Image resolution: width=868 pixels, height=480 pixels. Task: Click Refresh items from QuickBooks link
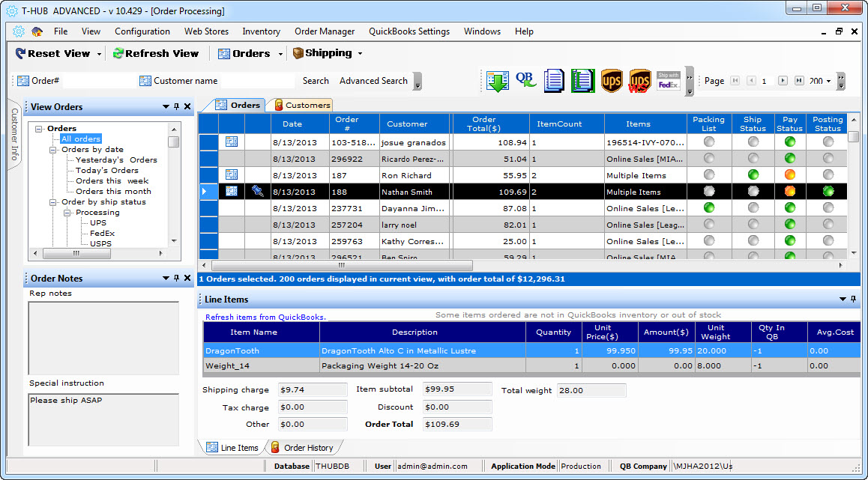click(x=265, y=318)
